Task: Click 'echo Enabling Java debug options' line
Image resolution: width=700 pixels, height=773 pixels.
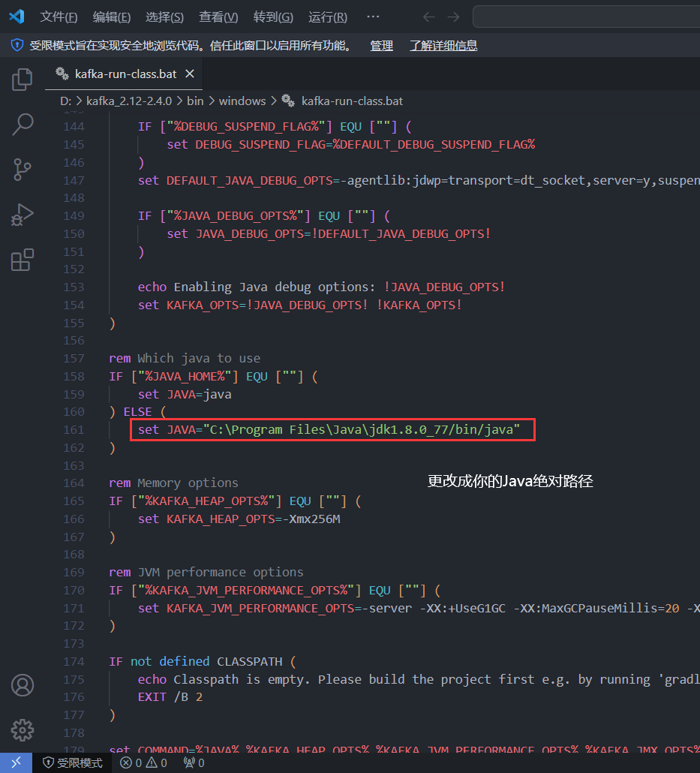Action: coord(321,287)
